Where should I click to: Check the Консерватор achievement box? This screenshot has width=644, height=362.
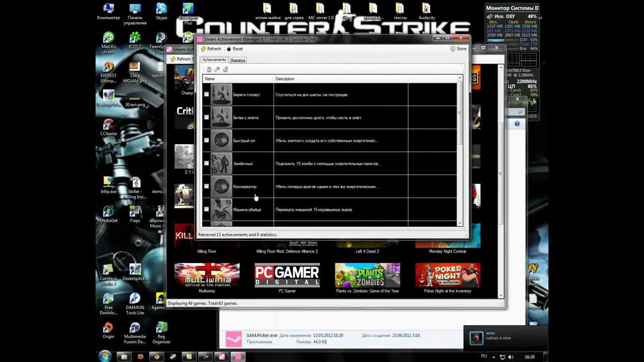[x=206, y=187]
